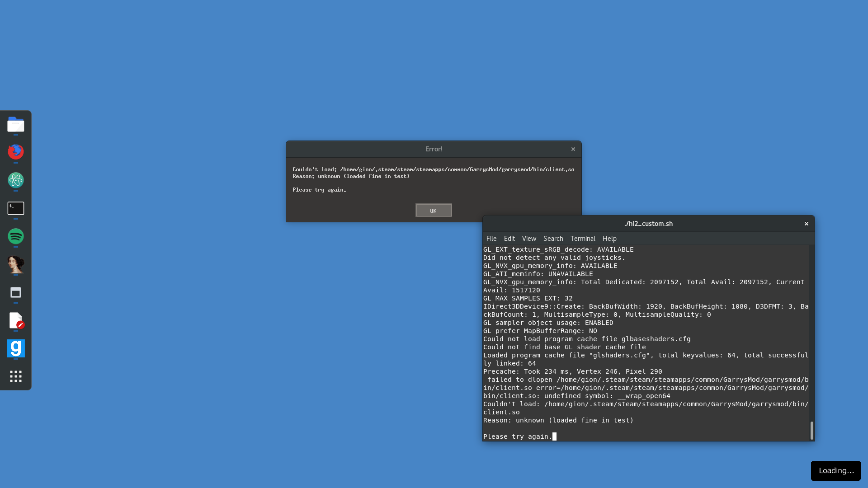Click "GL_ATI_meminfo: UNAVAILABLE" terminal line
The height and width of the screenshot is (488, 868).
pyautogui.click(x=538, y=274)
